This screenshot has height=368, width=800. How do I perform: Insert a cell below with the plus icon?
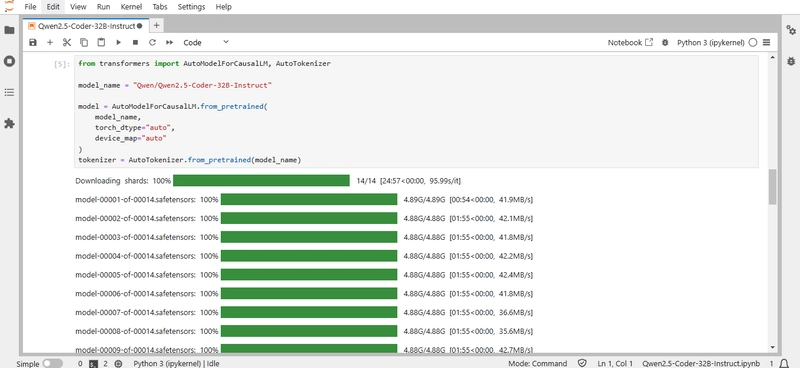tap(49, 42)
